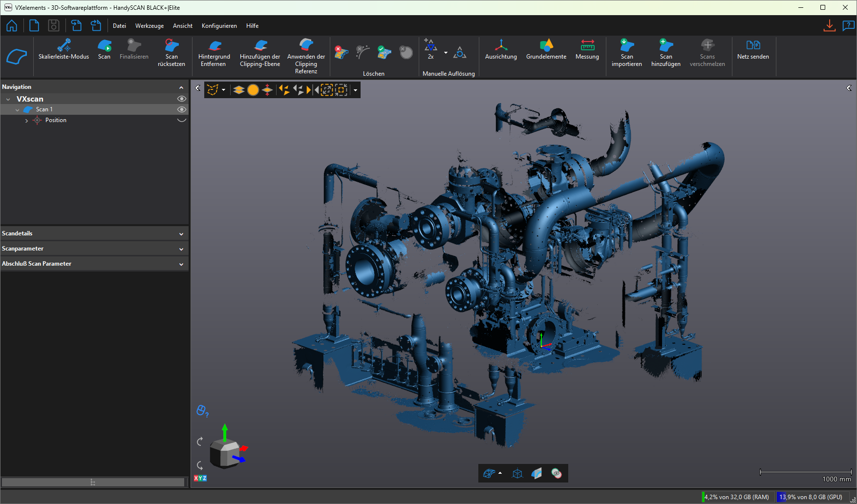The width and height of the screenshot is (857, 504).
Task: Open the Konfigurieren menu
Action: pos(219,26)
